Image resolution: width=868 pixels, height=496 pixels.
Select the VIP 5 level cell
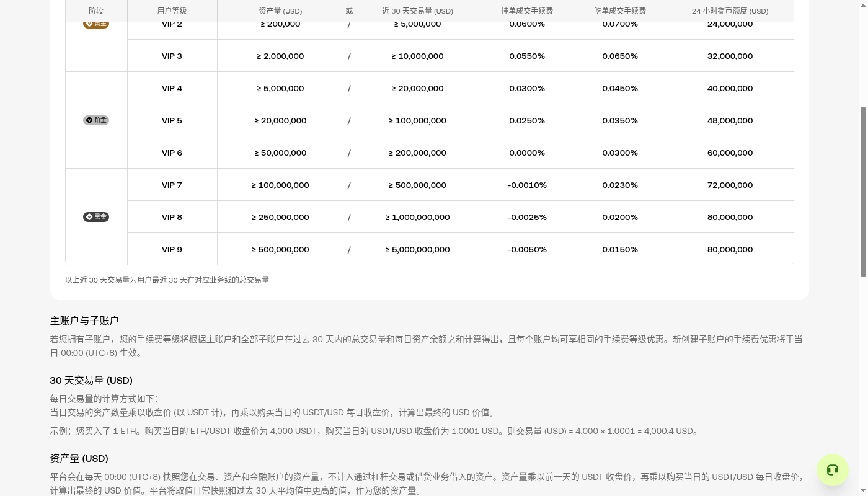(172, 120)
